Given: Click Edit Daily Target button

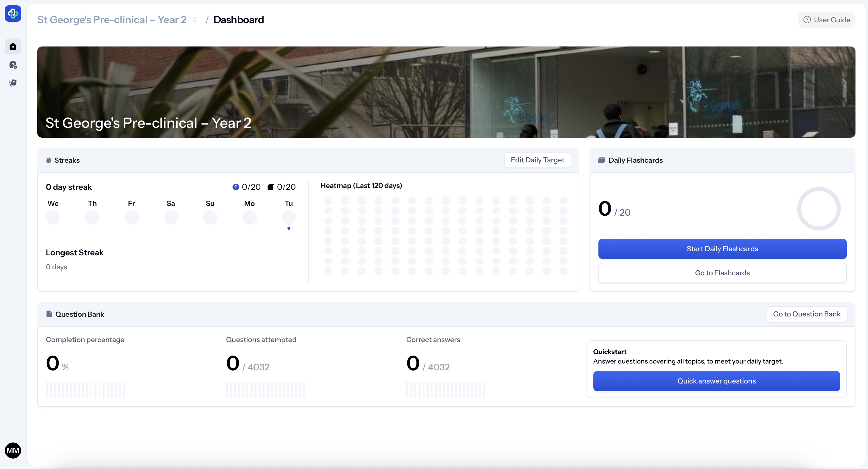Looking at the screenshot, I should 537,160.
